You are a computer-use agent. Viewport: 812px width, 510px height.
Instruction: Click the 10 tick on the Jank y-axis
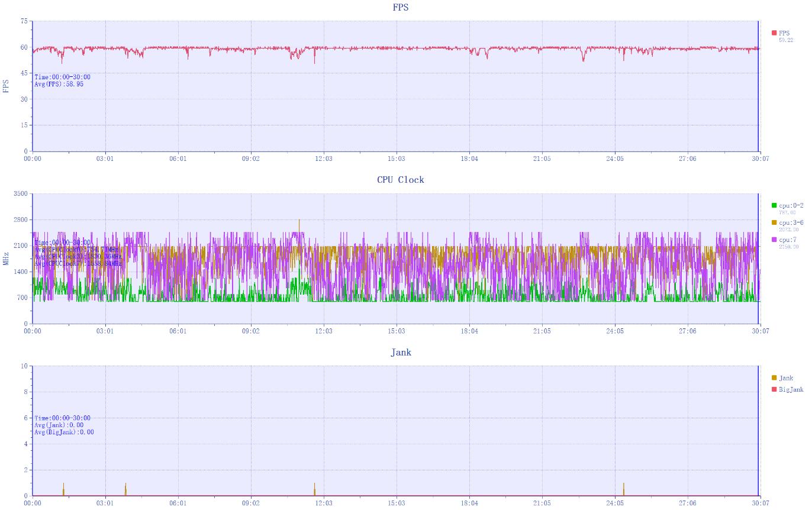click(x=24, y=366)
